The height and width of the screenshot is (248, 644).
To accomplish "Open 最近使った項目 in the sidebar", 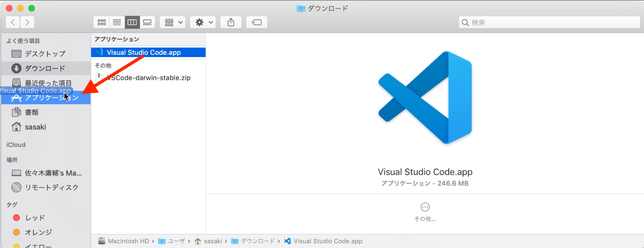I will point(46,83).
